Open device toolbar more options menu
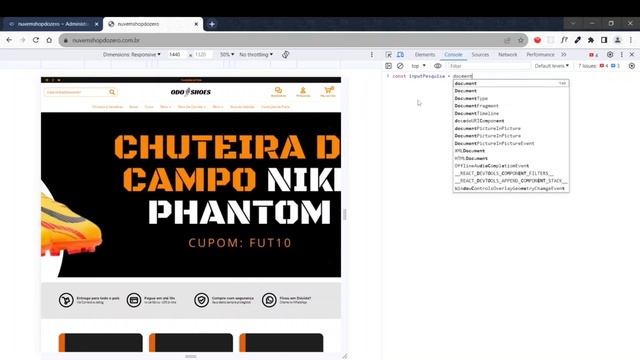The height and width of the screenshot is (360, 640). pos(372,54)
